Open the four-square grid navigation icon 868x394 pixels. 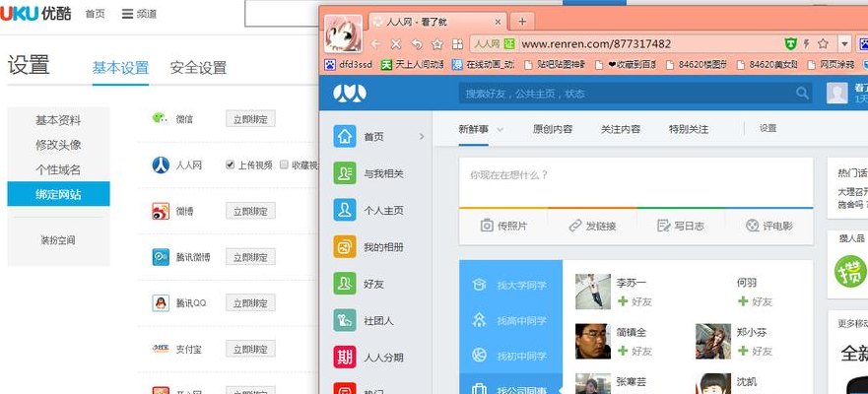(x=457, y=43)
